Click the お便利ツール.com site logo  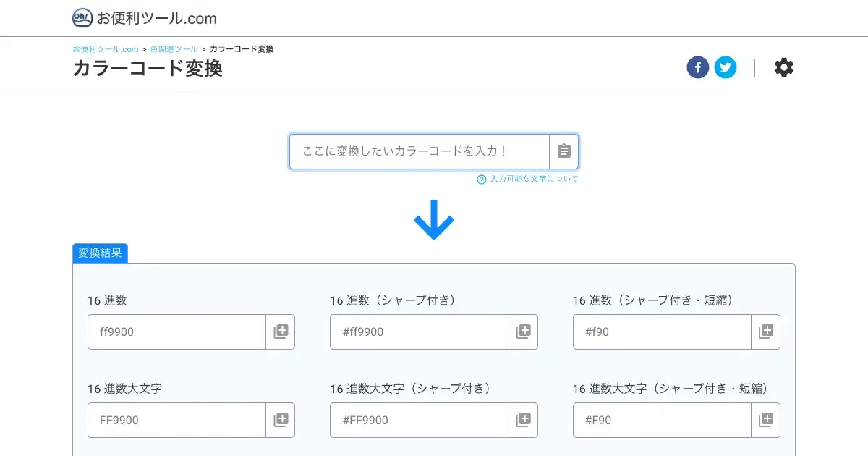145,18
